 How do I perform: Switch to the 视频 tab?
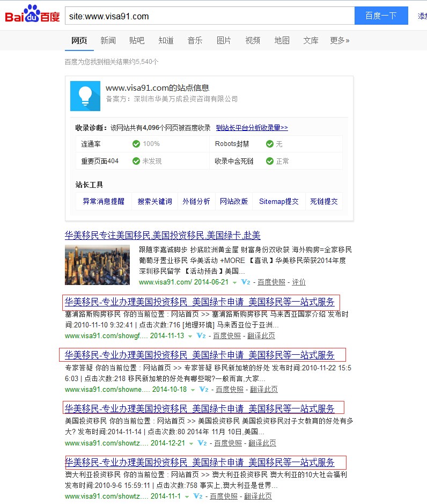tap(253, 40)
